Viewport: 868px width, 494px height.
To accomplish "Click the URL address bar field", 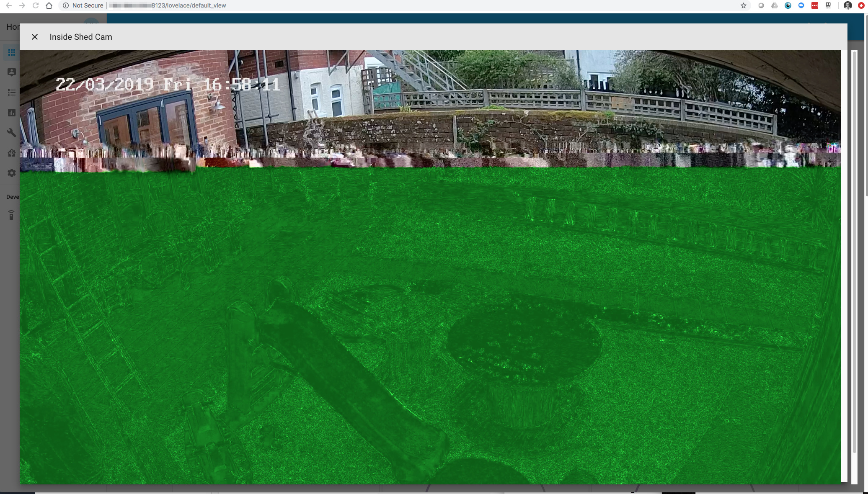I will tap(377, 5).
